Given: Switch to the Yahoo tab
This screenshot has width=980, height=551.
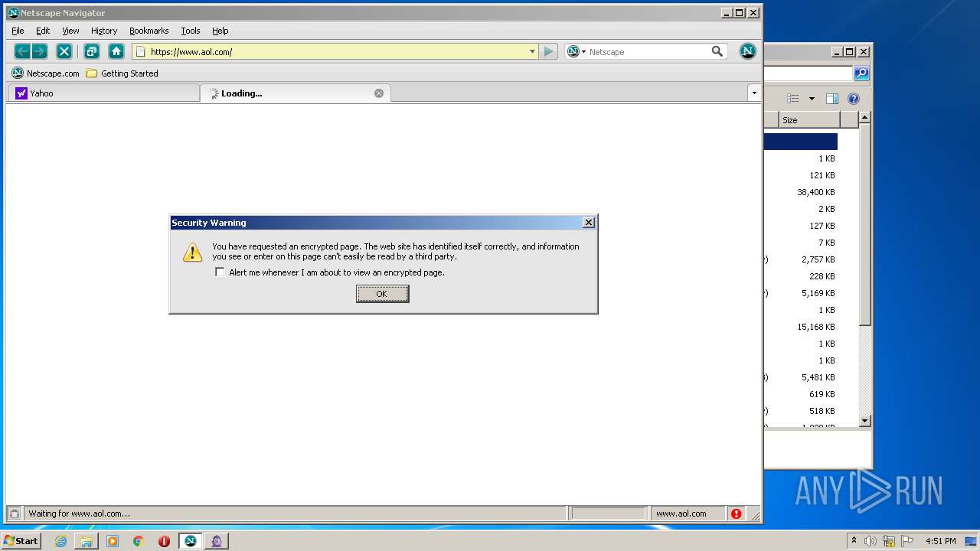Looking at the screenshot, I should coord(103,93).
